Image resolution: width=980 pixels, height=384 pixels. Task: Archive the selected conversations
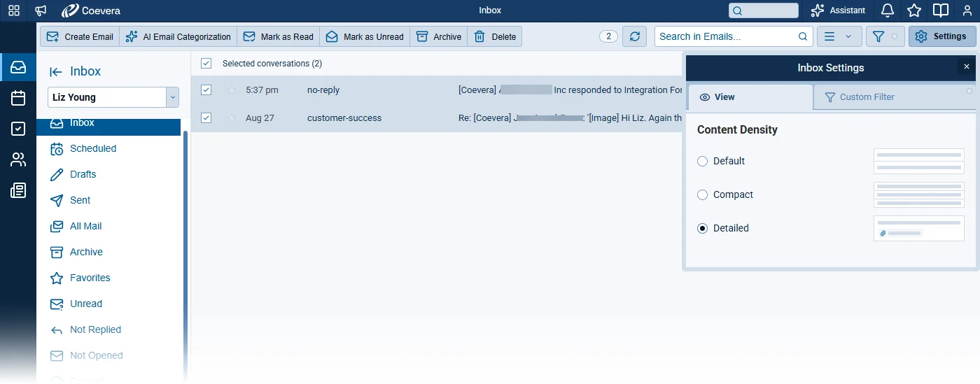coord(439,36)
